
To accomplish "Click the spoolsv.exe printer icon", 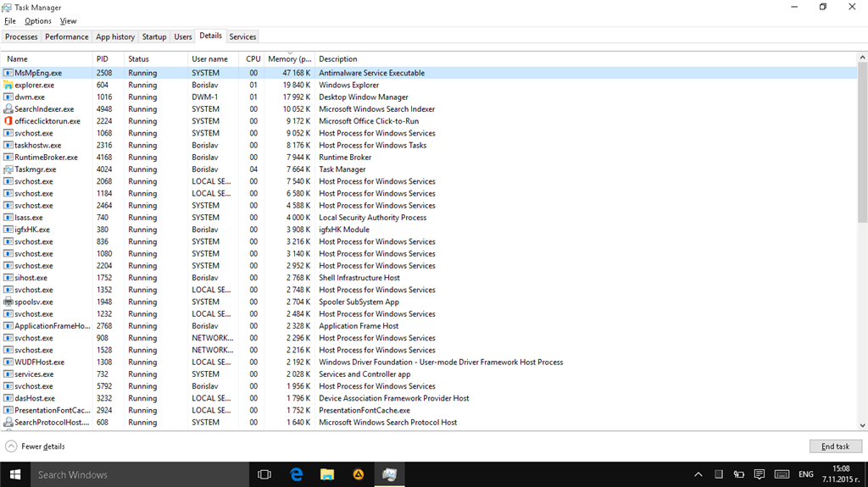I will 8,302.
